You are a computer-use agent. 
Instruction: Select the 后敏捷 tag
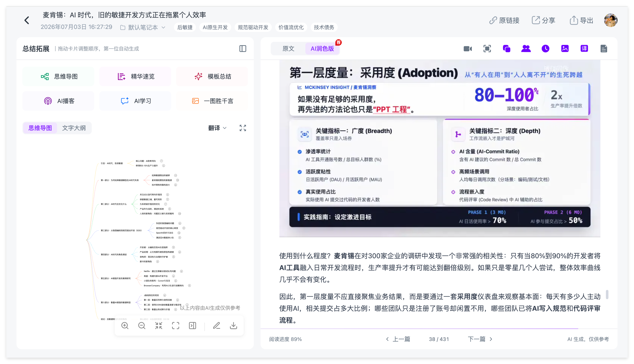click(185, 27)
